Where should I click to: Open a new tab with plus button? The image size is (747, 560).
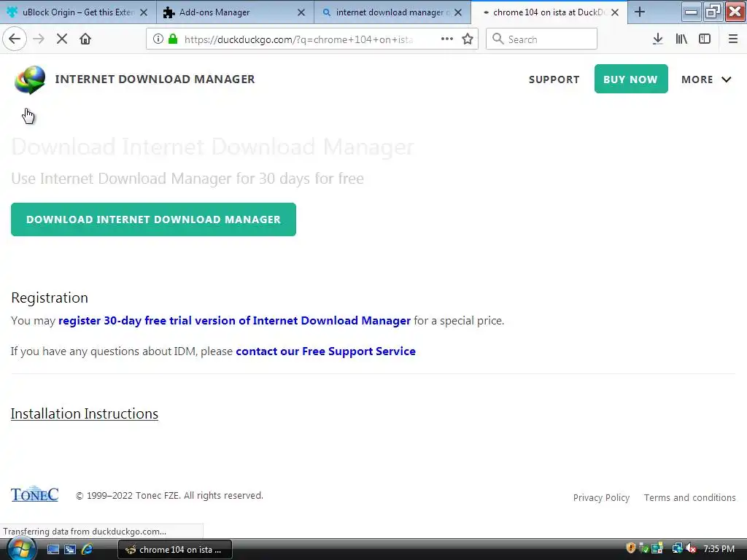point(640,12)
